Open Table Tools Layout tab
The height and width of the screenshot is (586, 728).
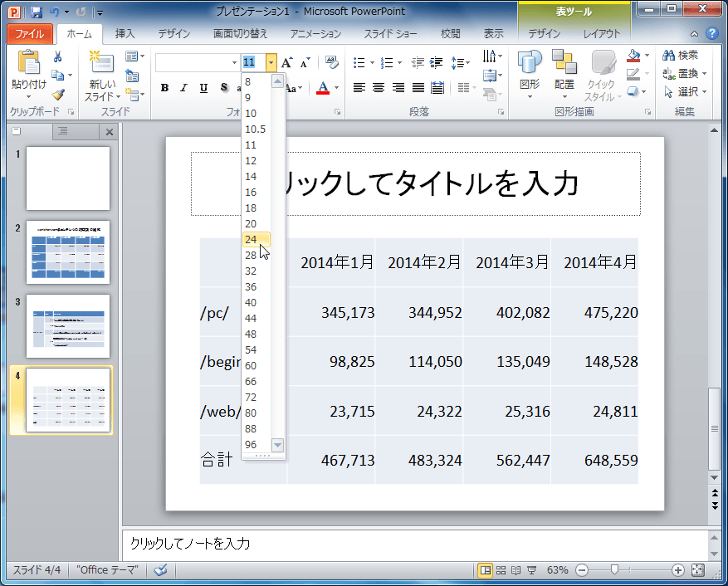coord(601,34)
